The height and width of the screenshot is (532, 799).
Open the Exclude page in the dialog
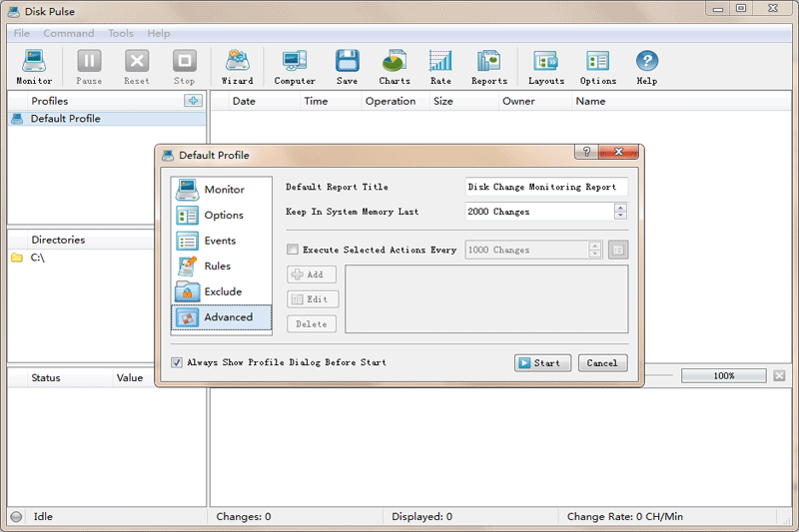(x=222, y=291)
